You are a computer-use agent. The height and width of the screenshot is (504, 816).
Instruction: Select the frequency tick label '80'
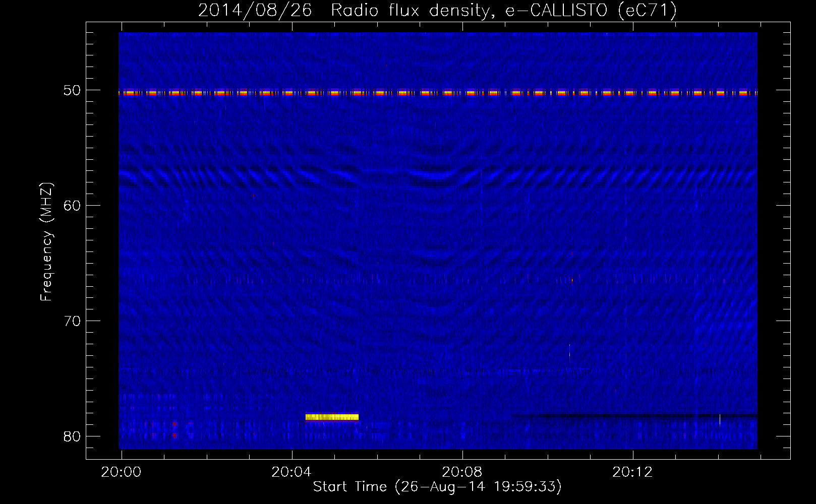(72, 436)
